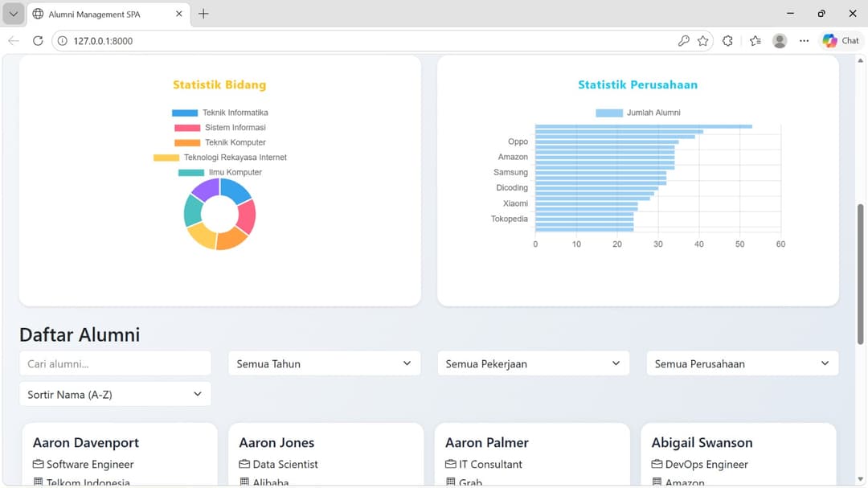Toggle Ilmu Komputer legend item
This screenshot has height=488, width=868.
click(x=219, y=172)
